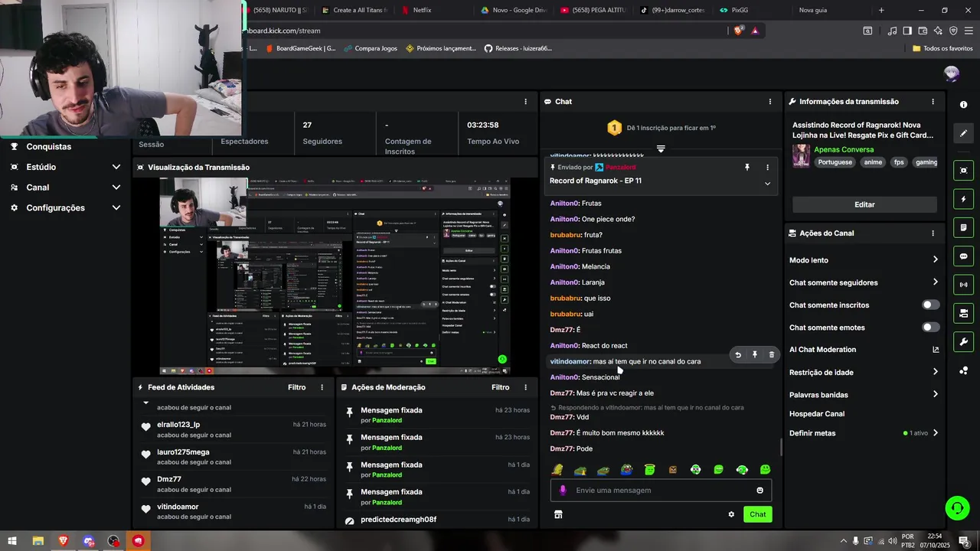Click Brave Shields icon in address bar
980x551 pixels.
click(738, 31)
